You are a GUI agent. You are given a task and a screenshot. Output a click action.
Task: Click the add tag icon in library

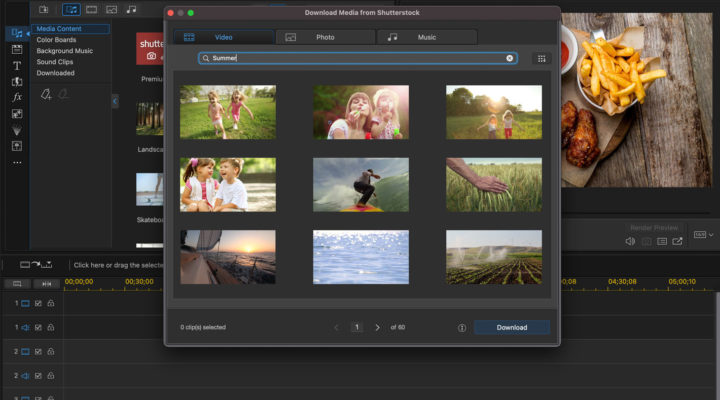[46, 95]
